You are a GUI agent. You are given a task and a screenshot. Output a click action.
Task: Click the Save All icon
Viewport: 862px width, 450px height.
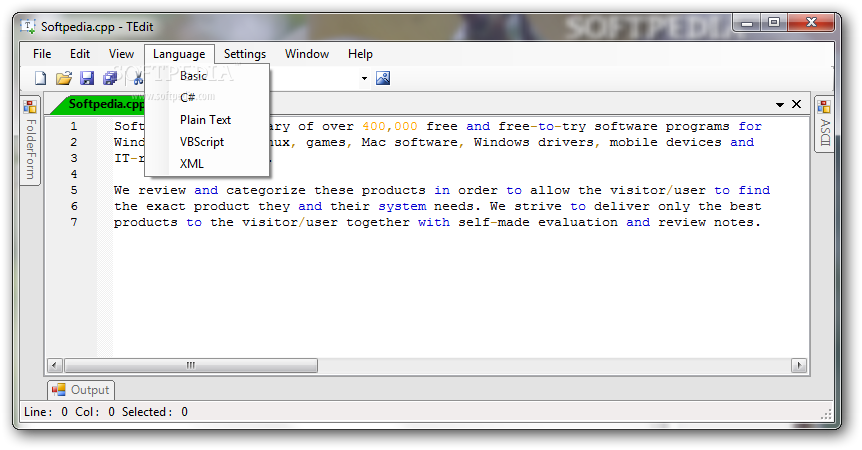pos(110,78)
